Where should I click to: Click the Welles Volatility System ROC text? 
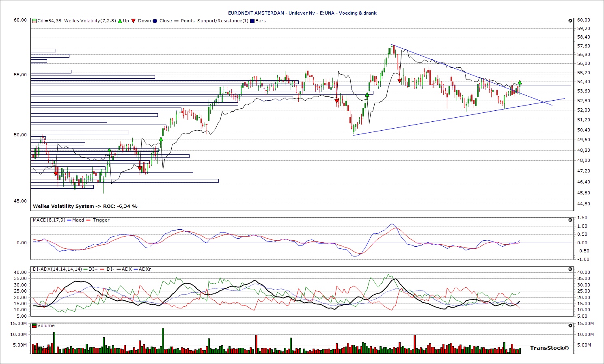pos(85,206)
